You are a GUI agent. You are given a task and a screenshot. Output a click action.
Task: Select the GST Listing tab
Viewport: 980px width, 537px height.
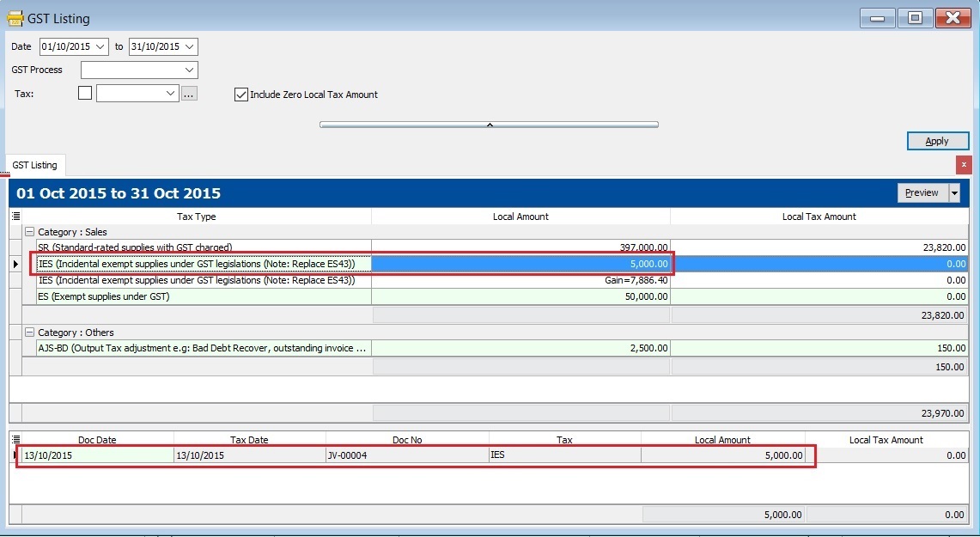tap(34, 164)
